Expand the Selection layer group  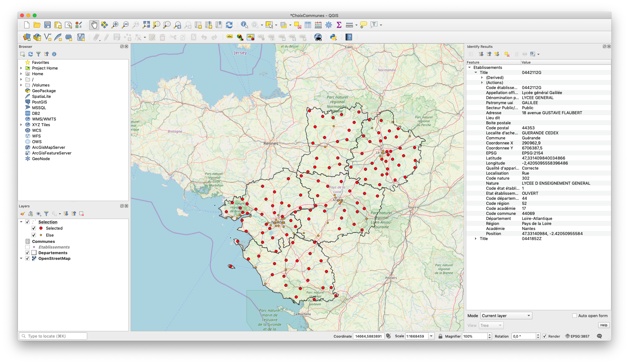pos(21,222)
